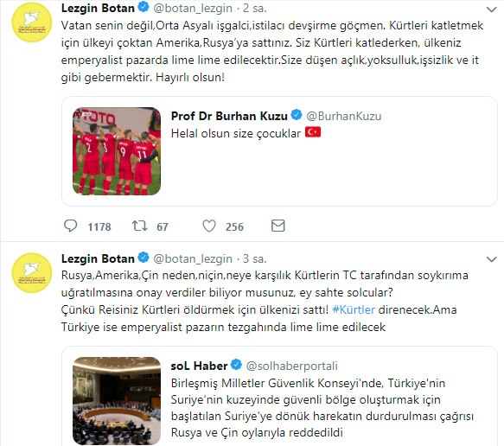Open @solhaberportali handle in quoted tweet
This screenshot has height=446, width=504.
pyautogui.click(x=292, y=366)
